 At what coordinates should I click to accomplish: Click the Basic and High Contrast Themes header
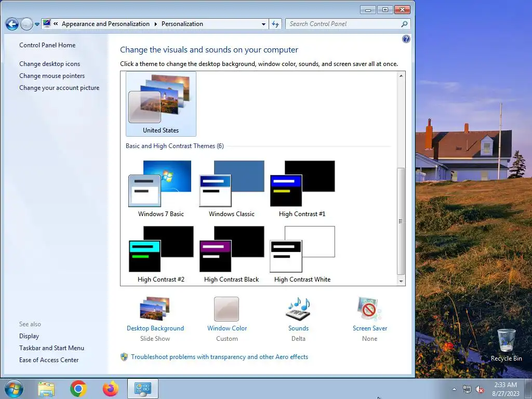coord(175,146)
